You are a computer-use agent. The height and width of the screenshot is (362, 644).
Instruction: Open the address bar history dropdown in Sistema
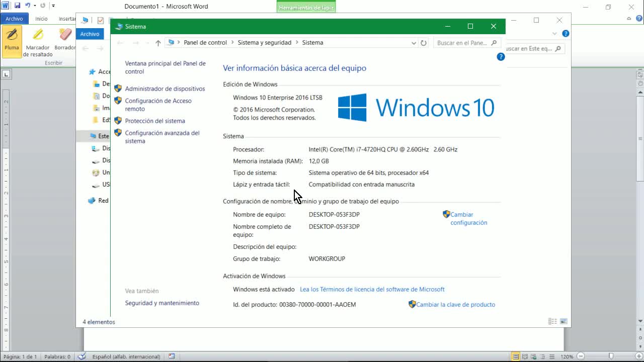(x=414, y=43)
